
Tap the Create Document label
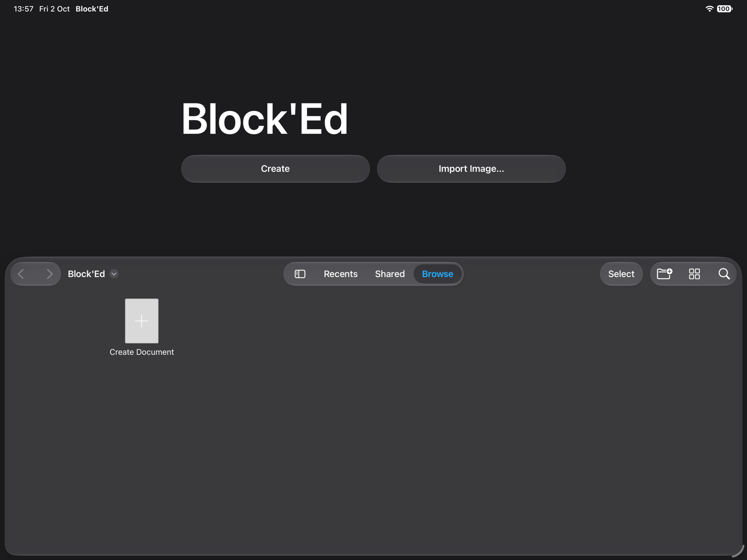(142, 352)
